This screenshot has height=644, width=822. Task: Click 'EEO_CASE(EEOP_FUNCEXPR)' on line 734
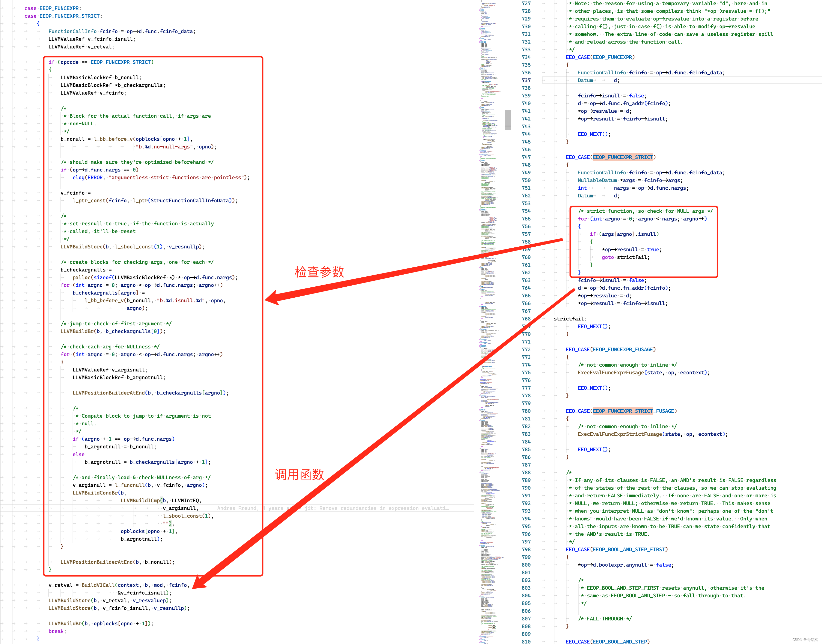(x=600, y=57)
